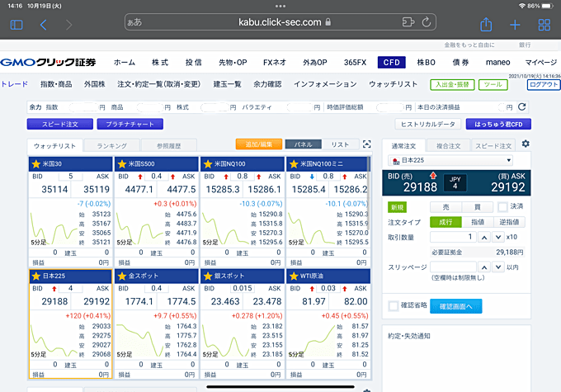Toggle favorite star on 銀スポット card
Screen dimensions: 561x392
[208, 276]
